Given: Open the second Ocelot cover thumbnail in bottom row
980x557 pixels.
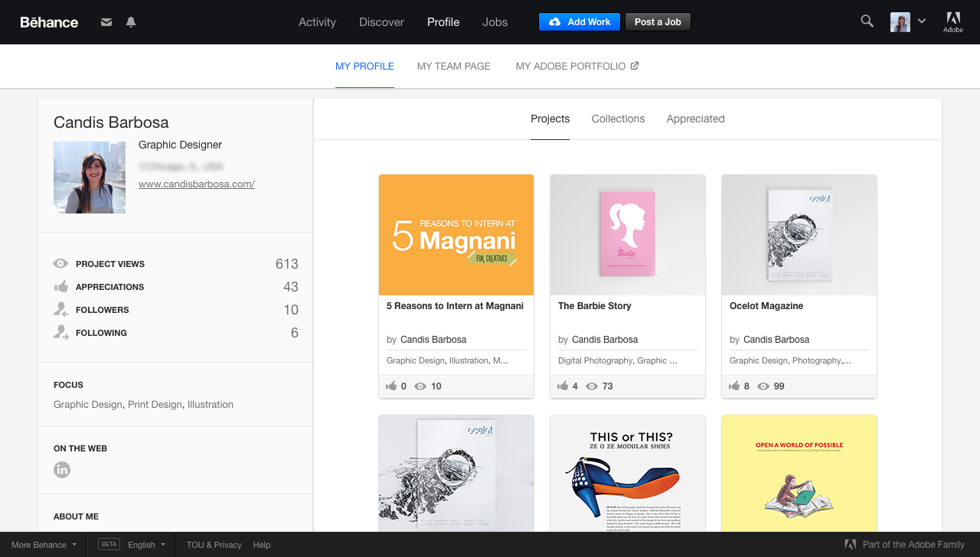Looking at the screenshot, I should pos(456,473).
